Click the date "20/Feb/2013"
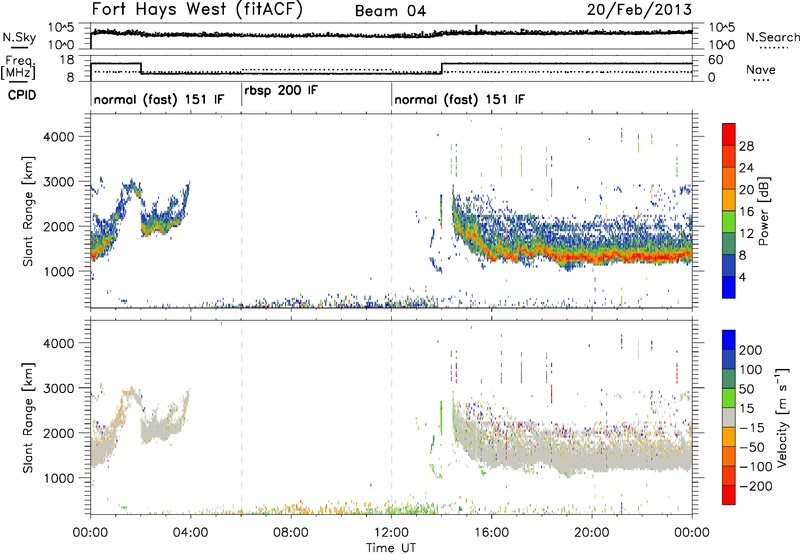 click(639, 10)
